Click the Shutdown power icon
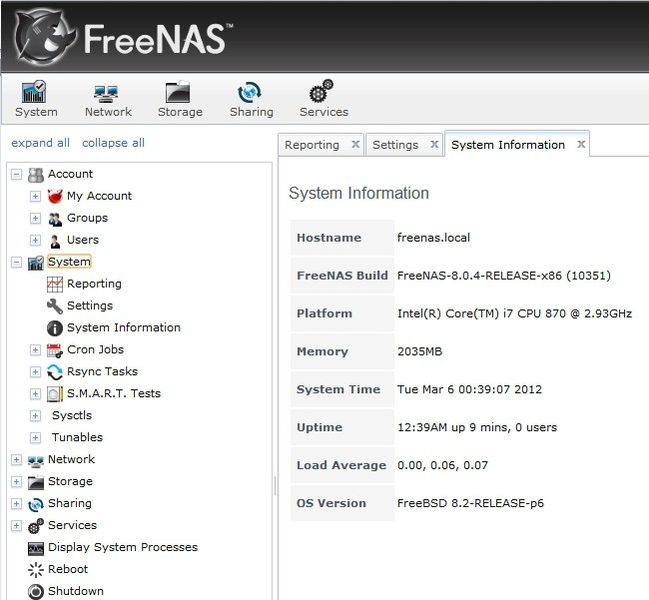The image size is (649, 600). point(36,592)
